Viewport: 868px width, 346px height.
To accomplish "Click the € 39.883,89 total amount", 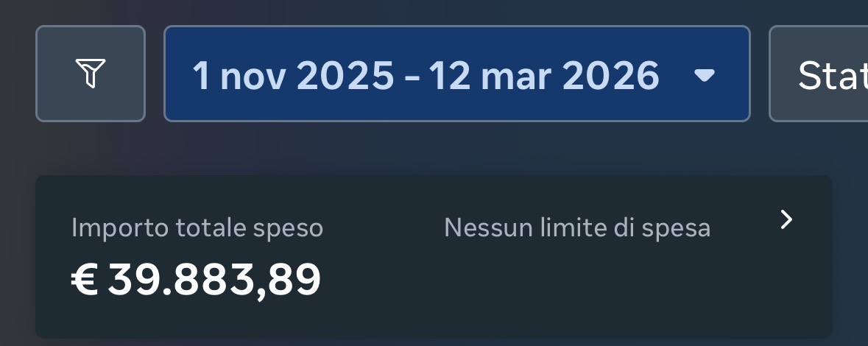I will (196, 280).
